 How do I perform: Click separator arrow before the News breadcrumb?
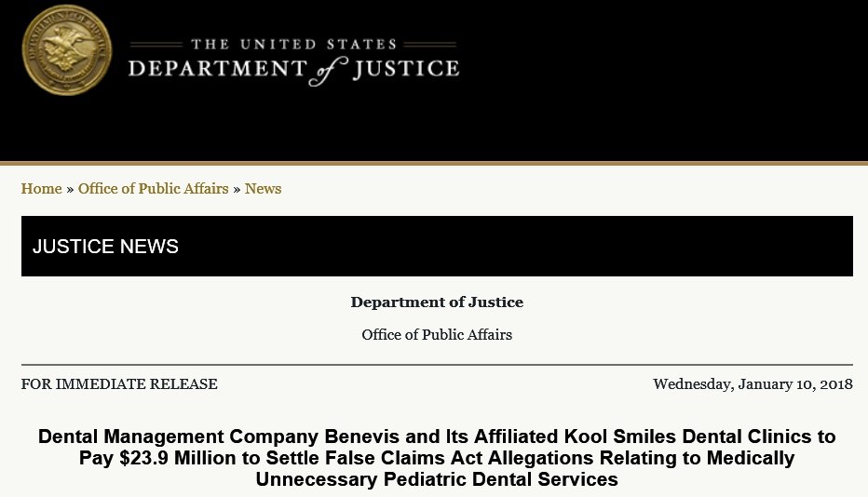coord(237,189)
